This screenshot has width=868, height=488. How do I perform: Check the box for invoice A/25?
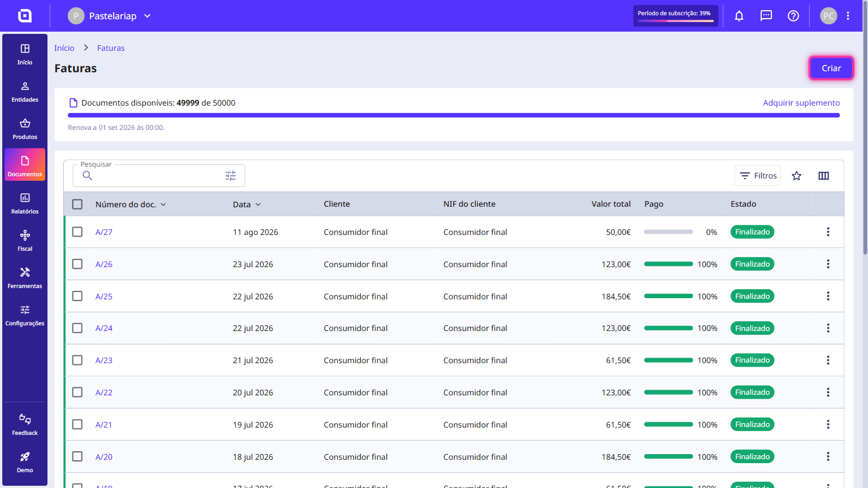click(x=77, y=296)
